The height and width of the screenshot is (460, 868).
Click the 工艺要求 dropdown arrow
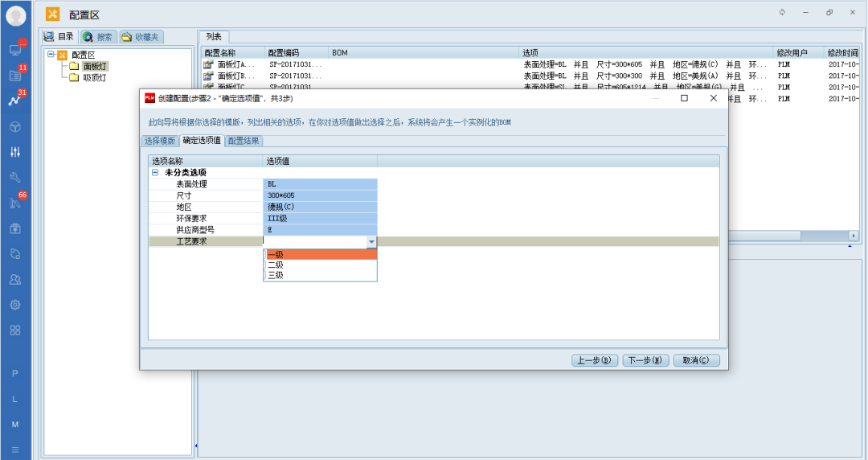(x=371, y=242)
